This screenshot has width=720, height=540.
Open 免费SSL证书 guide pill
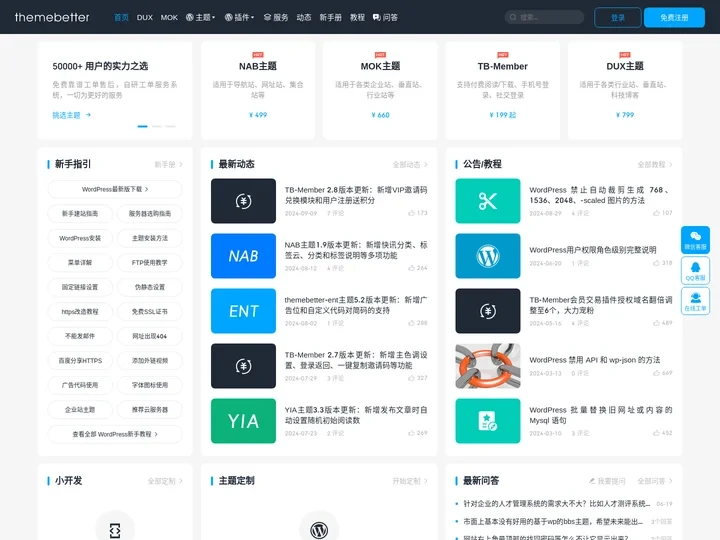(150, 312)
